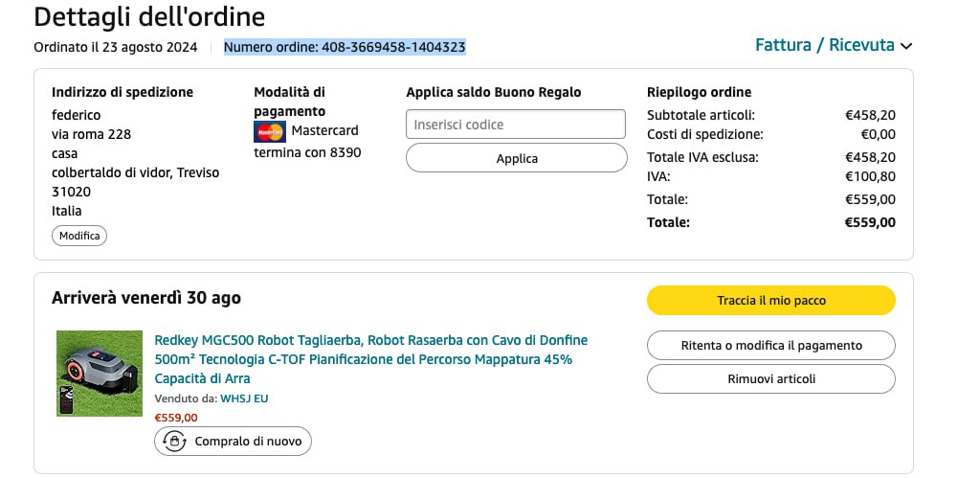
Task: Focus the Inserisci codice gift card field
Action: [x=516, y=125]
